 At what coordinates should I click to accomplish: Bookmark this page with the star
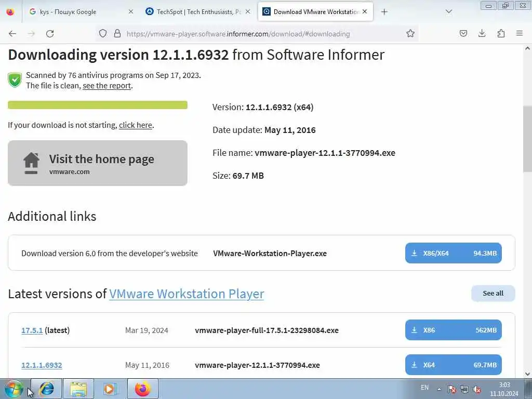410,33
